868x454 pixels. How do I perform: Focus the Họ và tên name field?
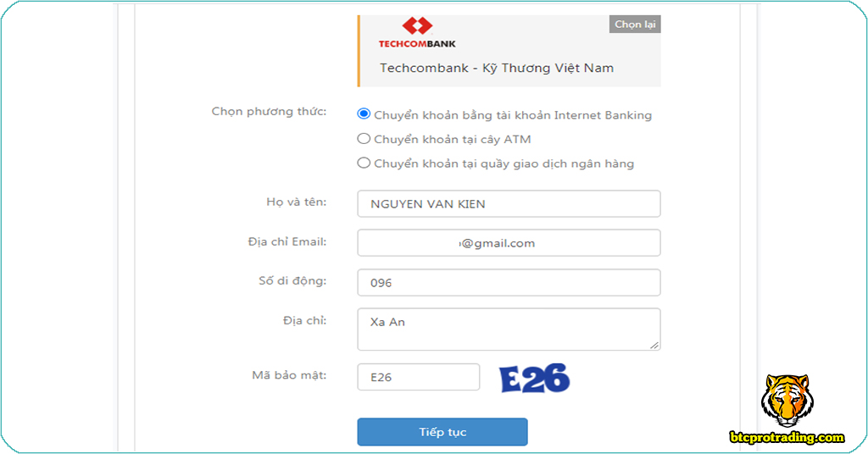tap(509, 204)
